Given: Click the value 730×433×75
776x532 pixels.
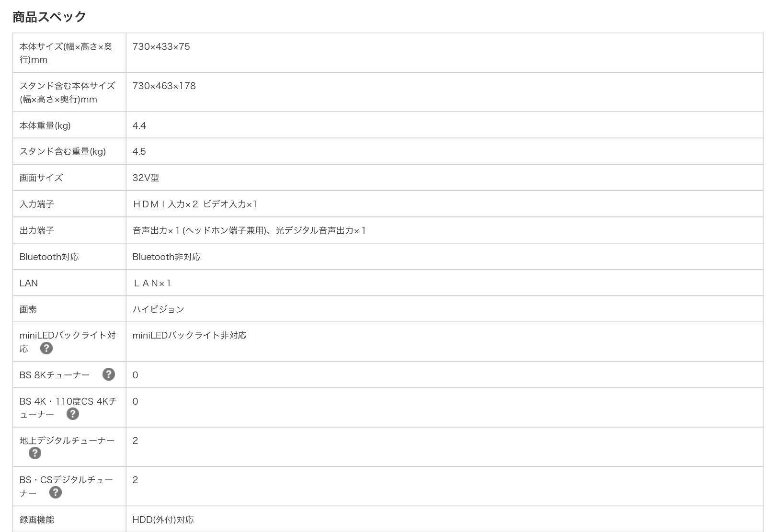Looking at the screenshot, I should tap(161, 46).
